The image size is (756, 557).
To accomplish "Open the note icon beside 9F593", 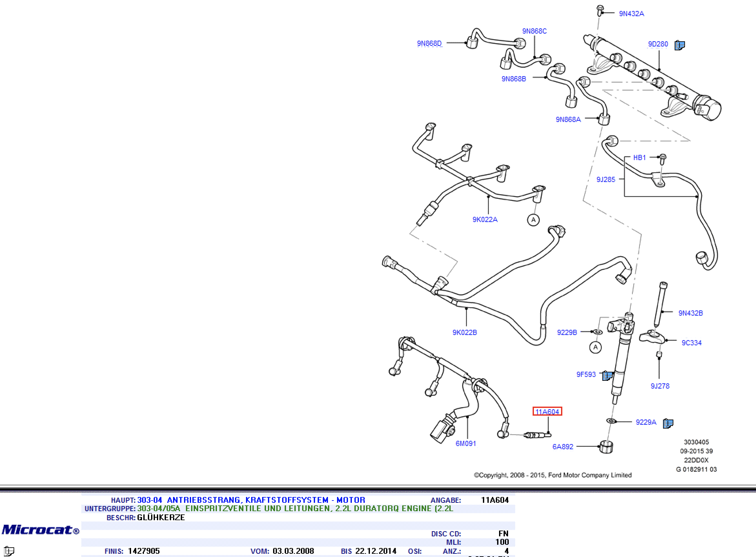I will tap(608, 375).
